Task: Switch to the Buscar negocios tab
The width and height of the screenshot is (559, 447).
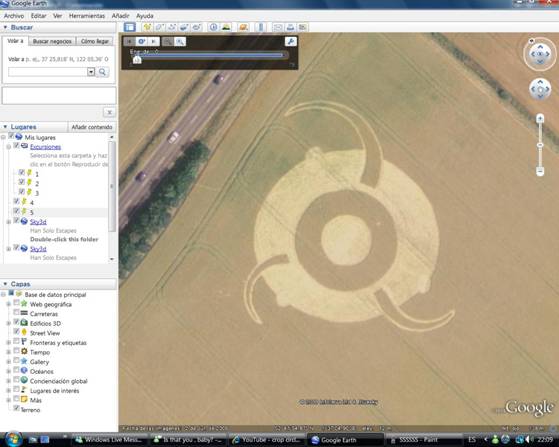Action: (52, 41)
